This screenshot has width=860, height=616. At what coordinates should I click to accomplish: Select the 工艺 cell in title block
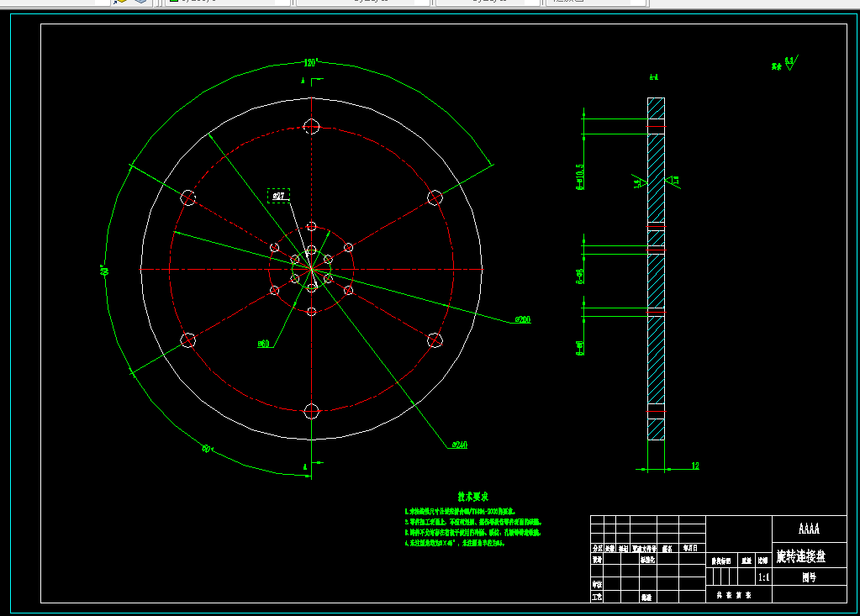[597, 597]
